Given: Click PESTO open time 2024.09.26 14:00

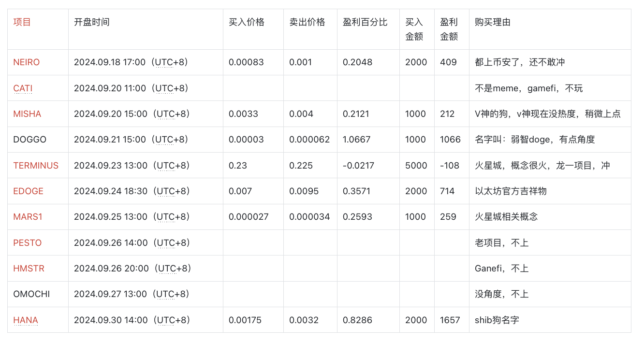Looking at the screenshot, I should [133, 243].
